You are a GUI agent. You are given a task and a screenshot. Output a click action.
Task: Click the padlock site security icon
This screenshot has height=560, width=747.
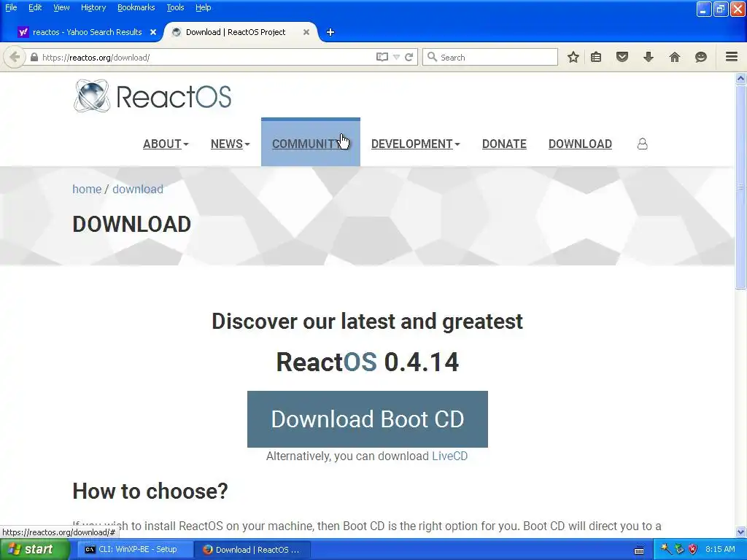pyautogui.click(x=34, y=57)
